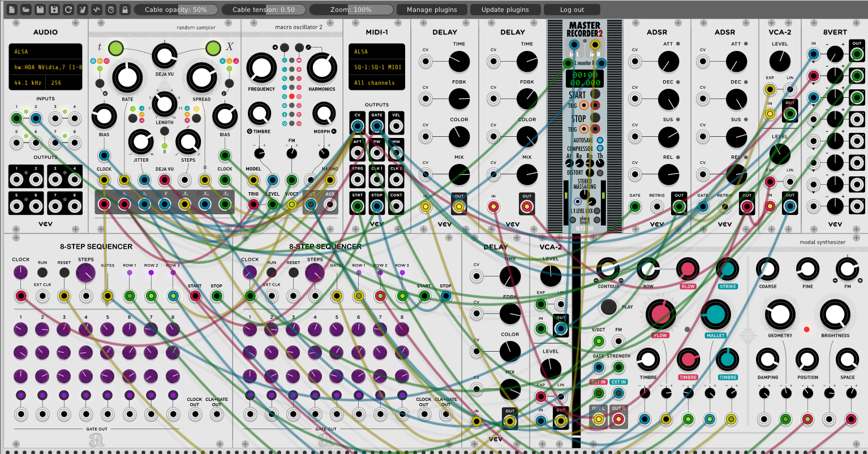Toggle random sampler green X button
This screenshot has width=868, height=454.
[213, 47]
